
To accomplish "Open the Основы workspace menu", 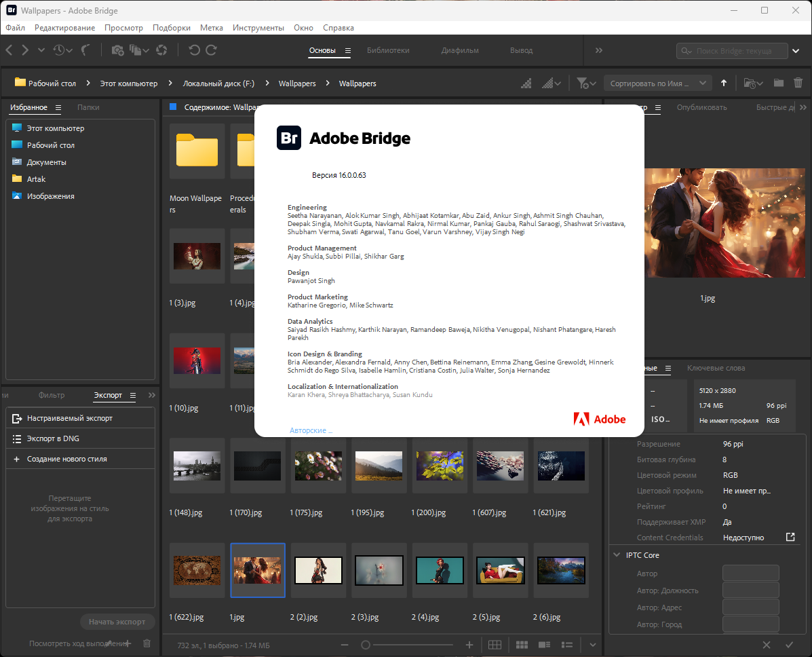I will 348,50.
